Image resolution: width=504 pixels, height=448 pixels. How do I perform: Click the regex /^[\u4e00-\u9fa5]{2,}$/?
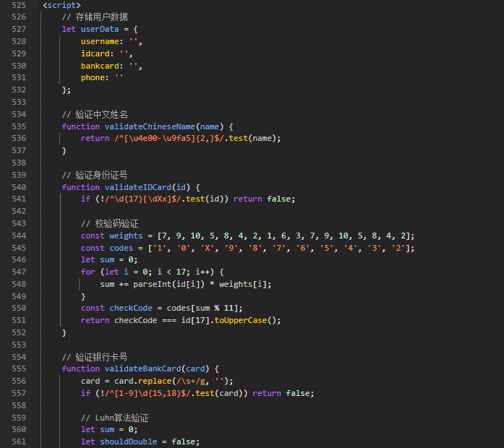click(169, 139)
